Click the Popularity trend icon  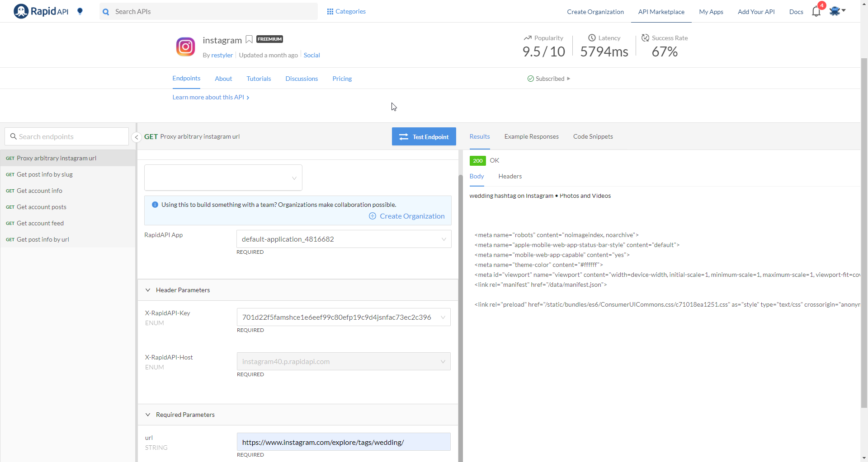coord(527,38)
